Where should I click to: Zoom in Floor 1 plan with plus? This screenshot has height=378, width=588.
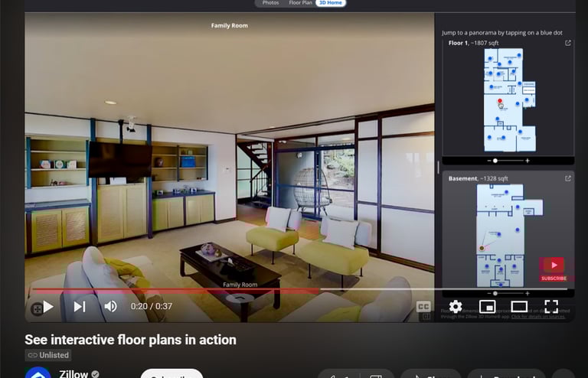coord(528,161)
